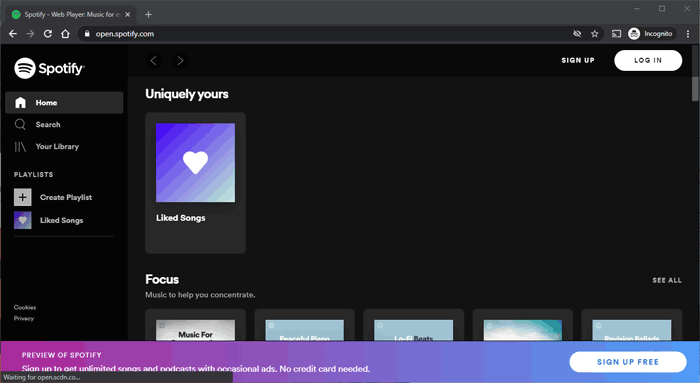Click the Create Playlist label
Screen dimensions: 700x383
66,197
